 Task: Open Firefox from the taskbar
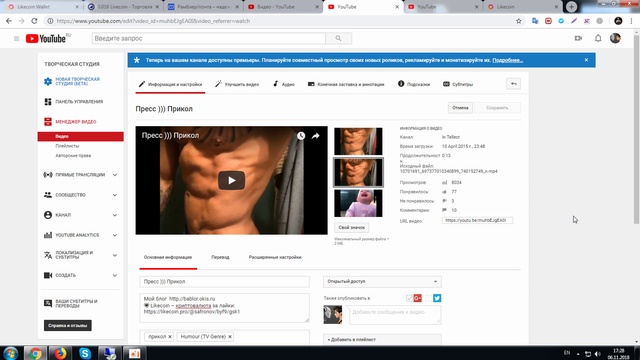(60, 353)
